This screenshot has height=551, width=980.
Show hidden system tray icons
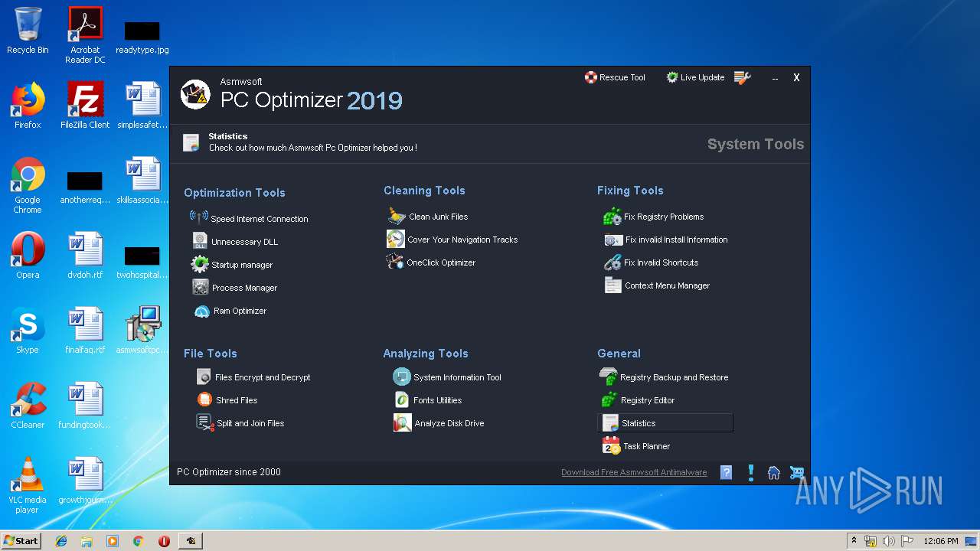[x=854, y=541]
